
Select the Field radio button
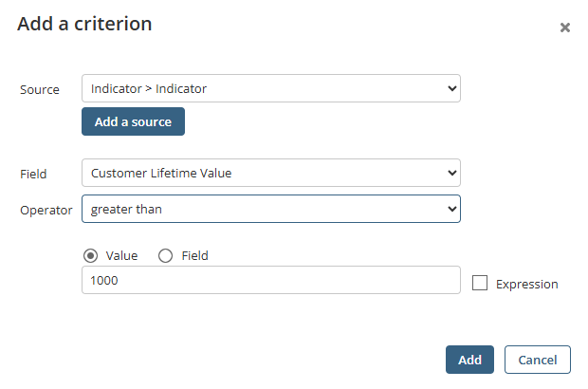click(165, 255)
